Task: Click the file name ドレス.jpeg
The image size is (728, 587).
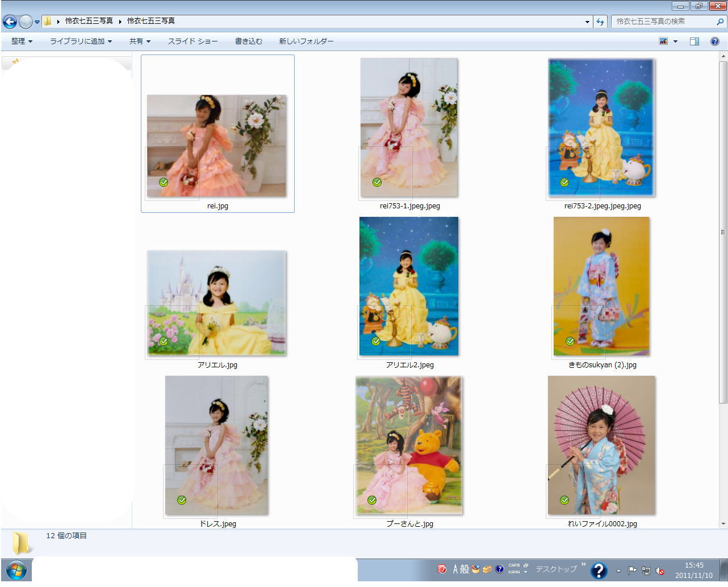Action: tap(217, 524)
